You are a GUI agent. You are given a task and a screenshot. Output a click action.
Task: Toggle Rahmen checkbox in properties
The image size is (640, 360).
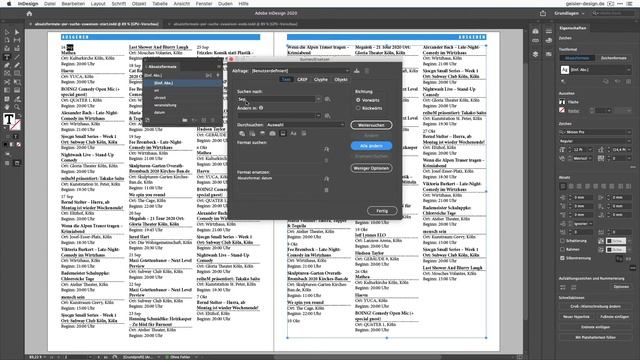tap(562, 249)
